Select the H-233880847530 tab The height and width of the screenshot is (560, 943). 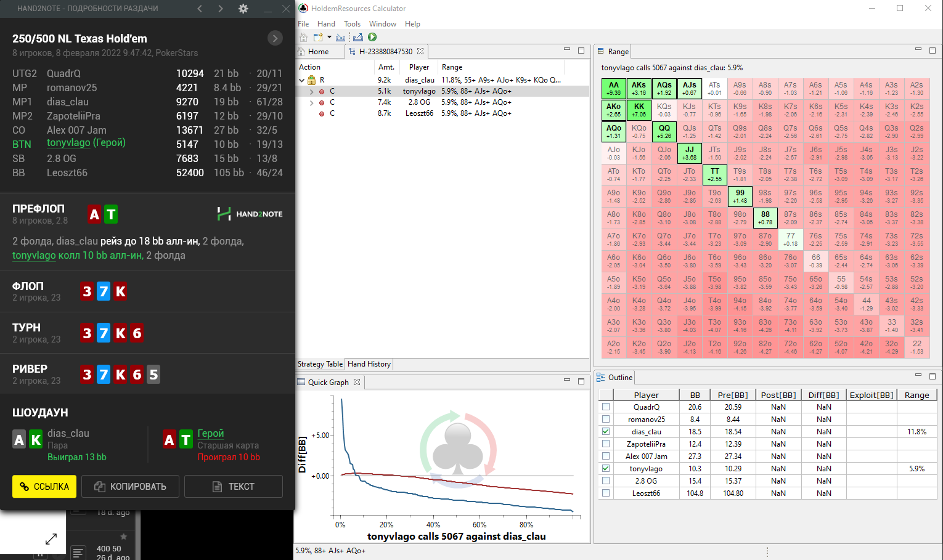pyautogui.click(x=386, y=52)
